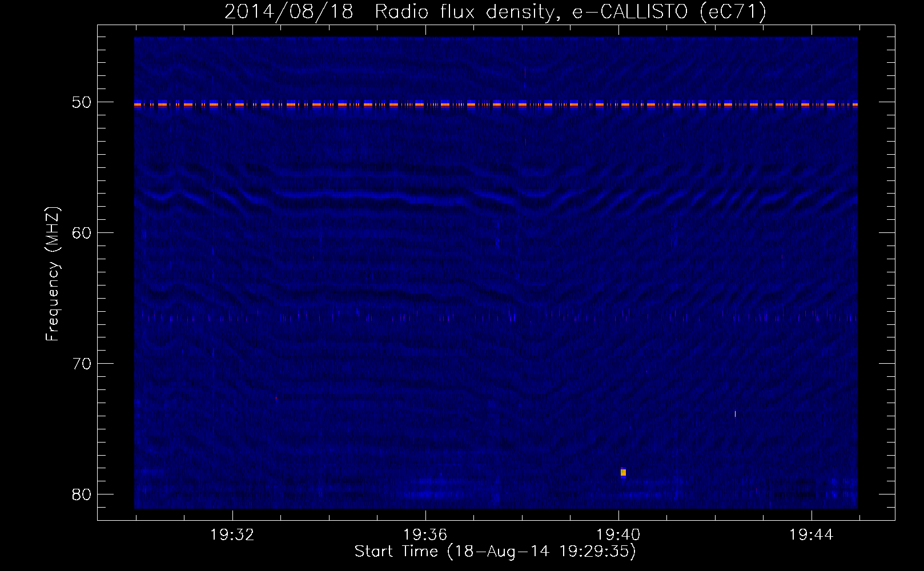
Task: Click the red interference line at 50 MHz
Action: tap(496, 105)
